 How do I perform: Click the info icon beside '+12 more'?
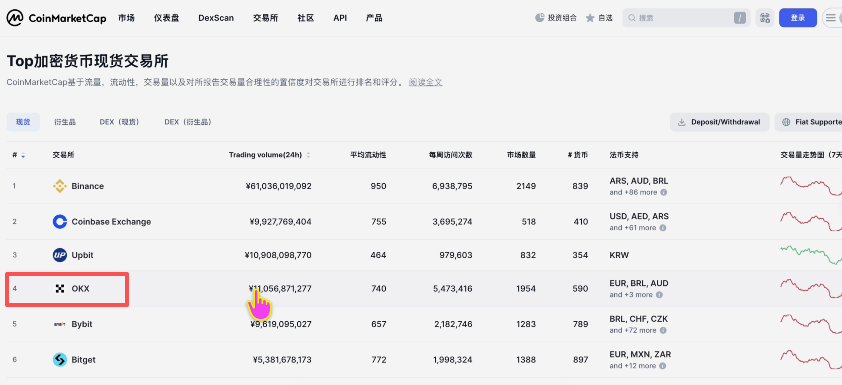coord(663,366)
